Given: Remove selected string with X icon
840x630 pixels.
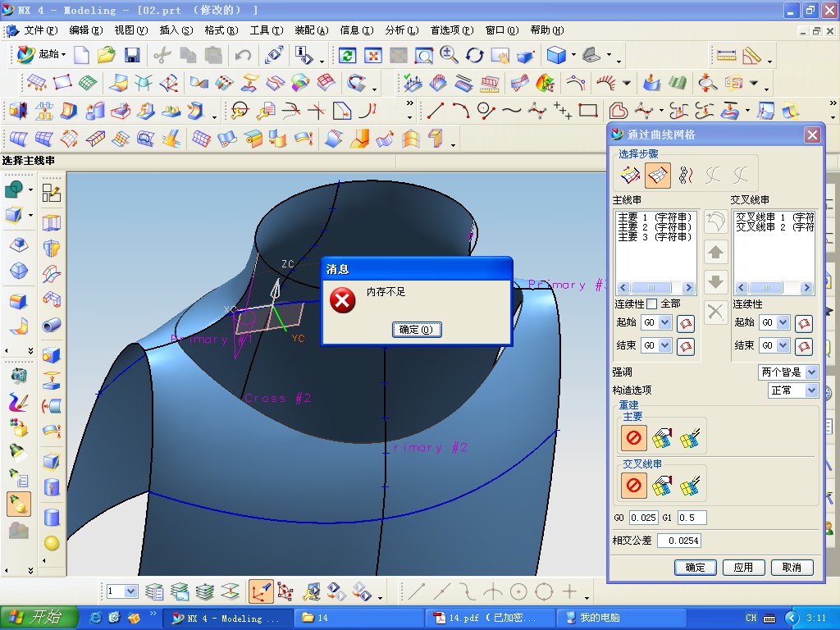Looking at the screenshot, I should coord(715,311).
